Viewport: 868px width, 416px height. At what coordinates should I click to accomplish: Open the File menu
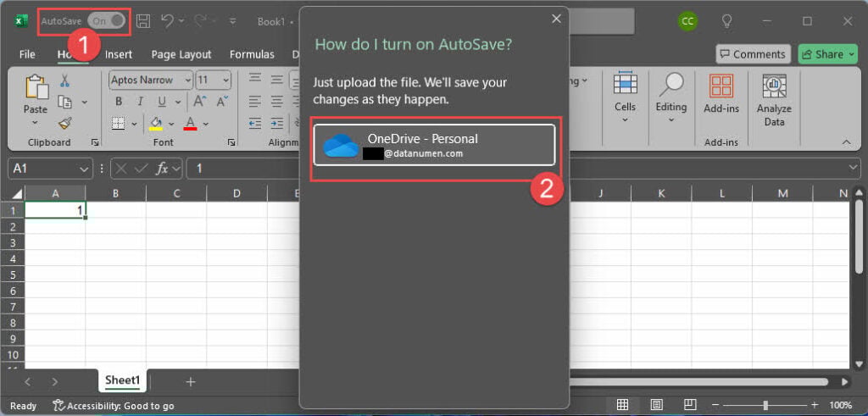click(x=27, y=54)
